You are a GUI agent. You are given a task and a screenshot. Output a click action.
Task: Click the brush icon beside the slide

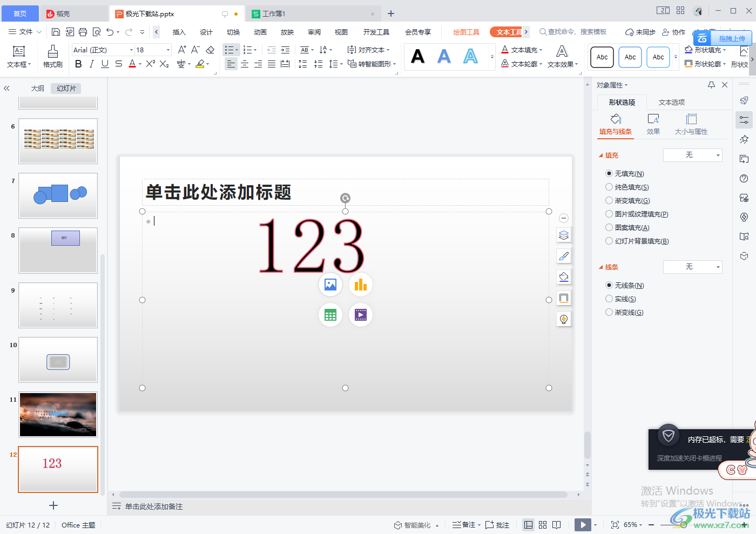[564, 256]
